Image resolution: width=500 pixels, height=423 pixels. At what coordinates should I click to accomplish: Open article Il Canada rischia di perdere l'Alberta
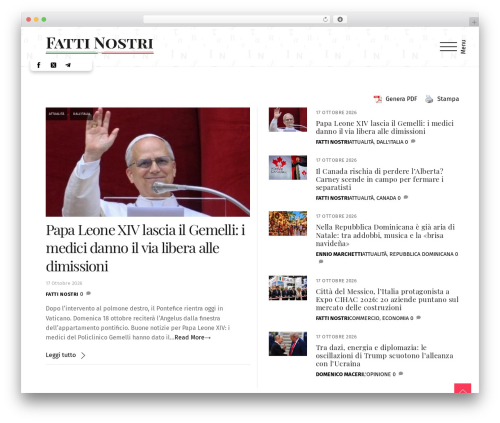pos(379,179)
